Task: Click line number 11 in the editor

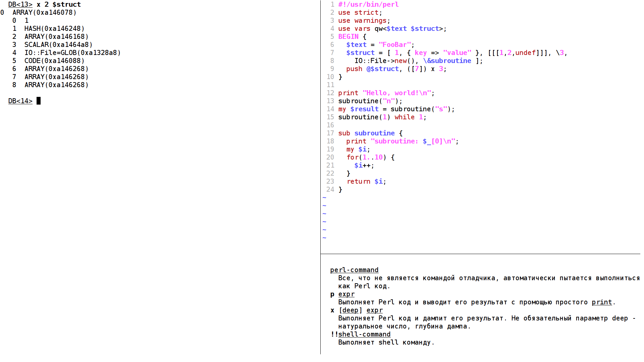Action: coord(330,85)
